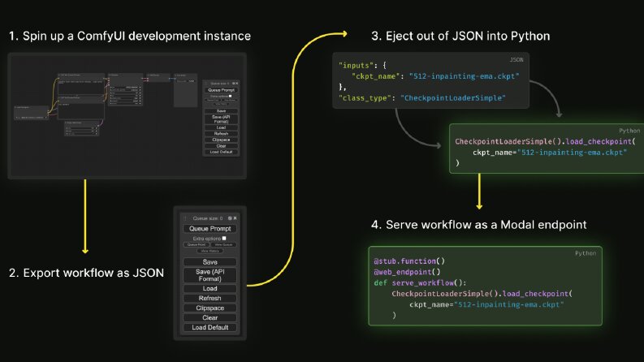Click Queue Front in large menu panel
Image resolution: width=644 pixels, height=362 pixels.
[x=197, y=244]
